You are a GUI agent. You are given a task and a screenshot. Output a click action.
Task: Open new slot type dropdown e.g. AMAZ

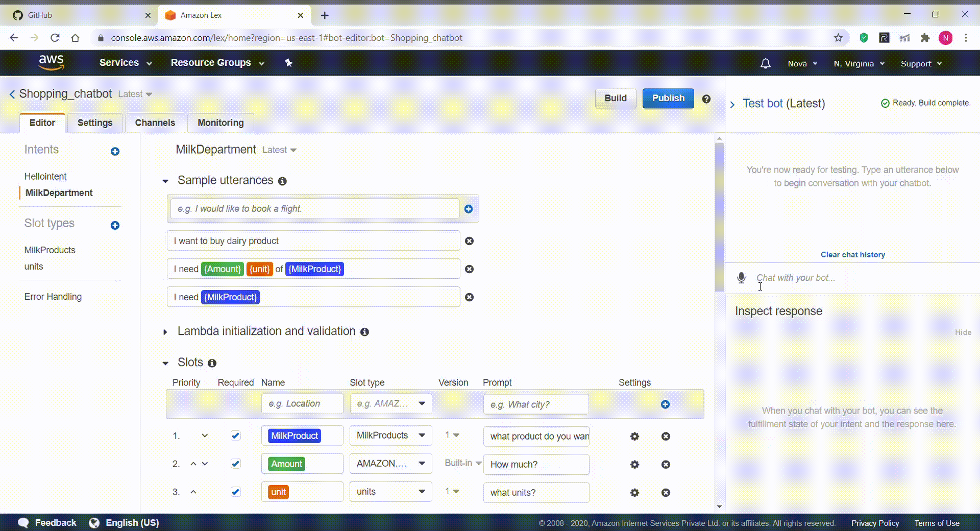[x=391, y=404]
